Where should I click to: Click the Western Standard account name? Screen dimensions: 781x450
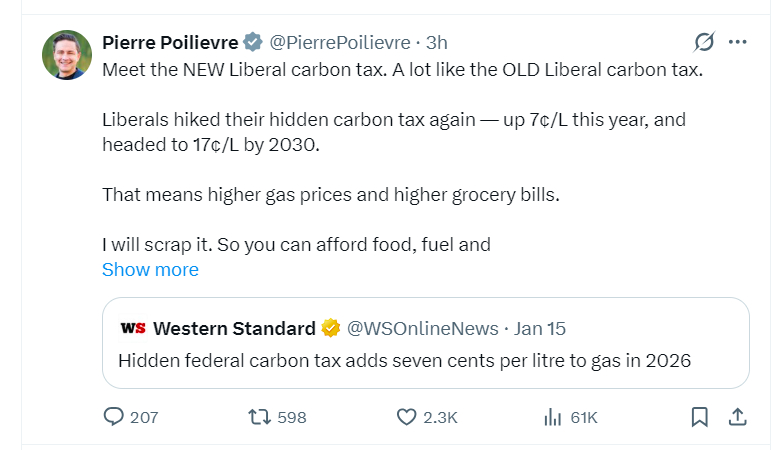point(234,328)
